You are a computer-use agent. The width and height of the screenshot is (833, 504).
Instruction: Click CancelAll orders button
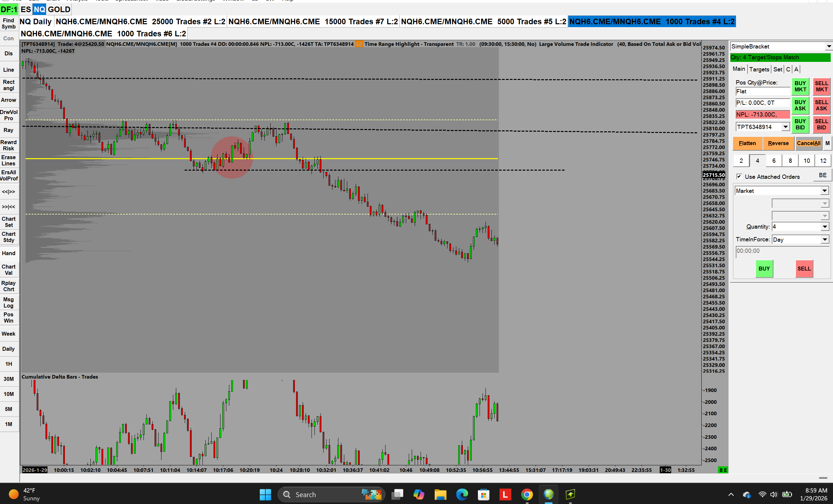coord(808,143)
